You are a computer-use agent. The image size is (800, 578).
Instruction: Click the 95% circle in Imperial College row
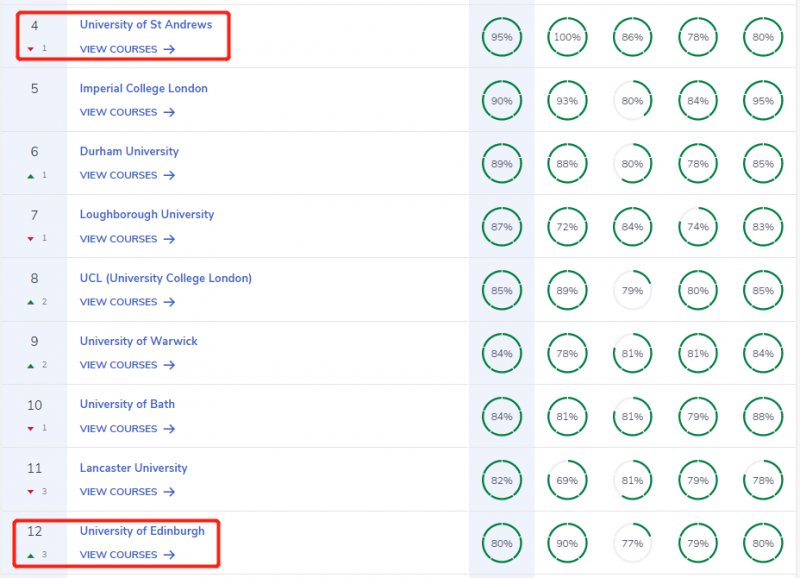763,100
